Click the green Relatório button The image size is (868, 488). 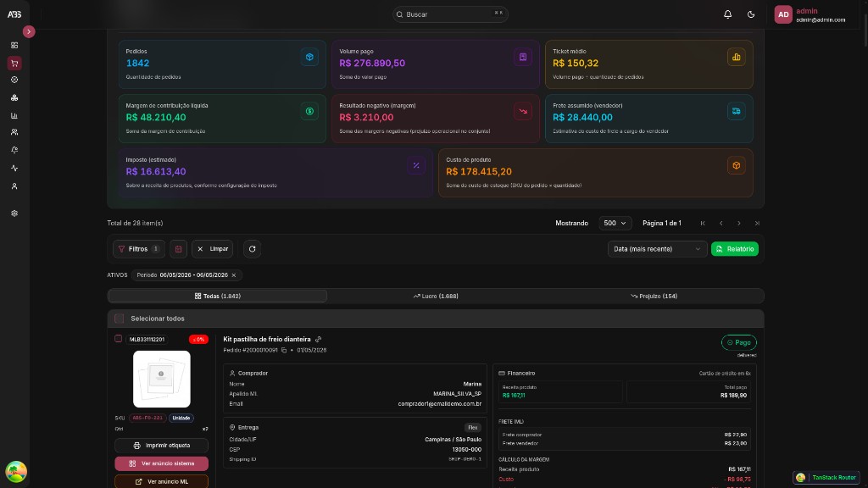point(735,249)
